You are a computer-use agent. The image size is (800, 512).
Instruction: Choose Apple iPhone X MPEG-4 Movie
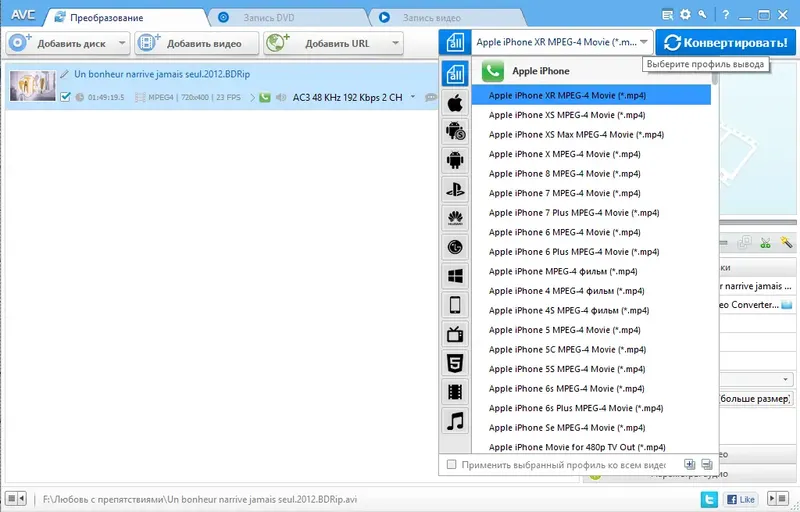pyautogui.click(x=591, y=154)
